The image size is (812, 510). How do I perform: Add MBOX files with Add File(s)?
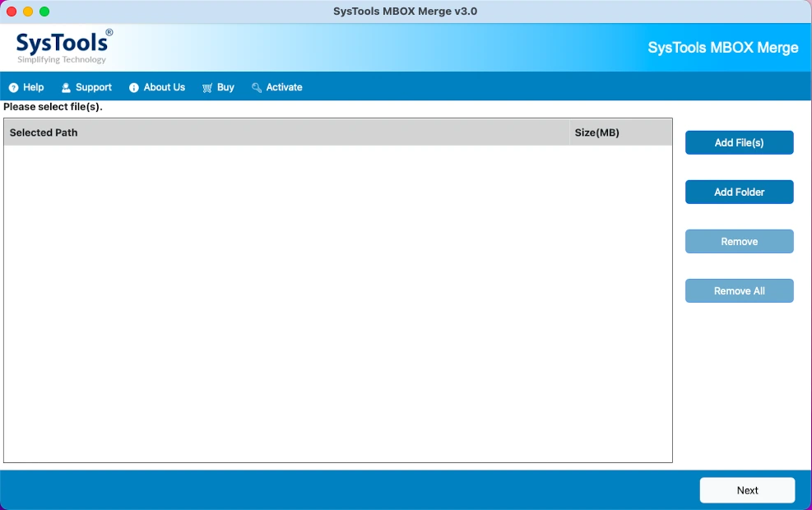[x=739, y=142]
